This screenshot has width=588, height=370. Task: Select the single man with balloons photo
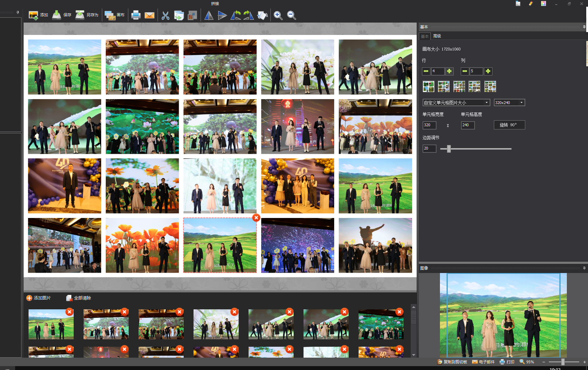pyautogui.click(x=65, y=186)
